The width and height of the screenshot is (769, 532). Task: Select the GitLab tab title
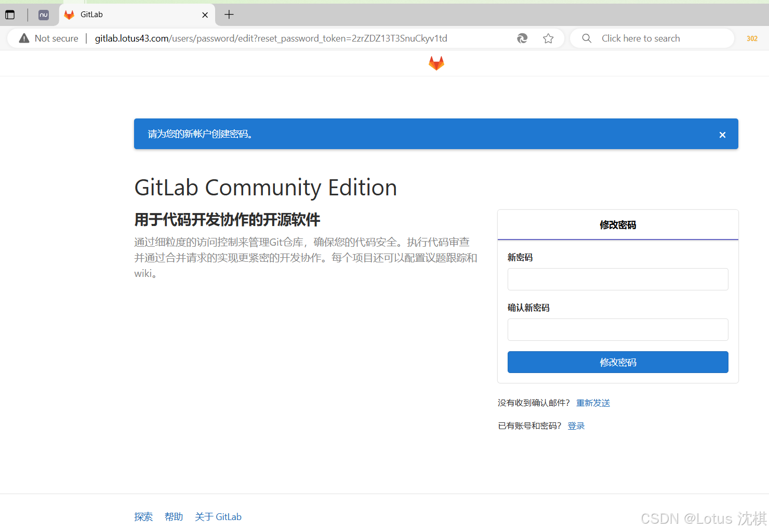click(x=91, y=15)
